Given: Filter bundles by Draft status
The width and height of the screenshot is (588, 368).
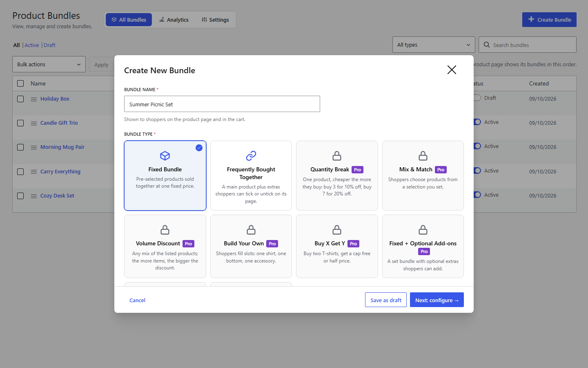Looking at the screenshot, I should point(49,45).
